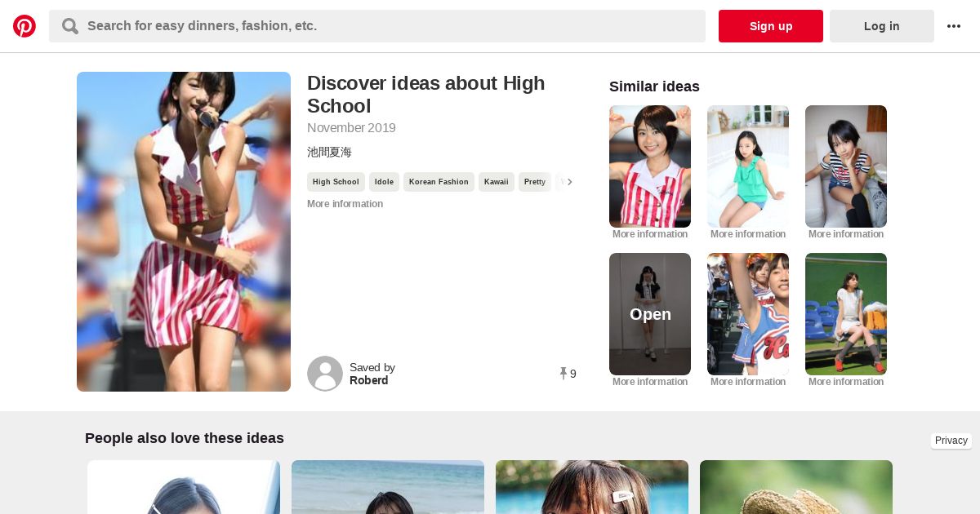Open the pin card with the beach background
This screenshot has width=980, height=514.
[x=388, y=487]
